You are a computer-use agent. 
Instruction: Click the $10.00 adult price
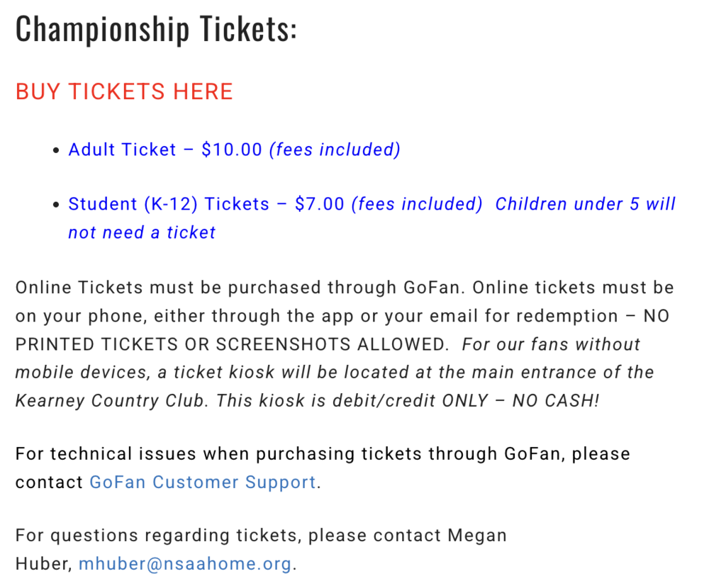[232, 150]
